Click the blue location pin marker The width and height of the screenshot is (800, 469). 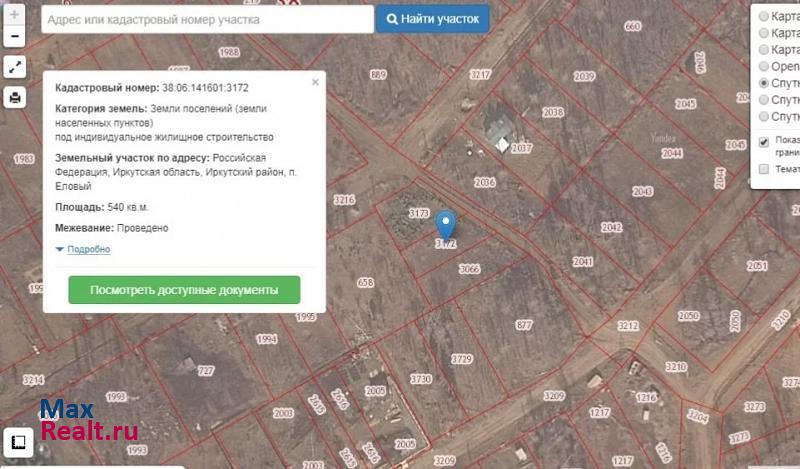click(446, 228)
